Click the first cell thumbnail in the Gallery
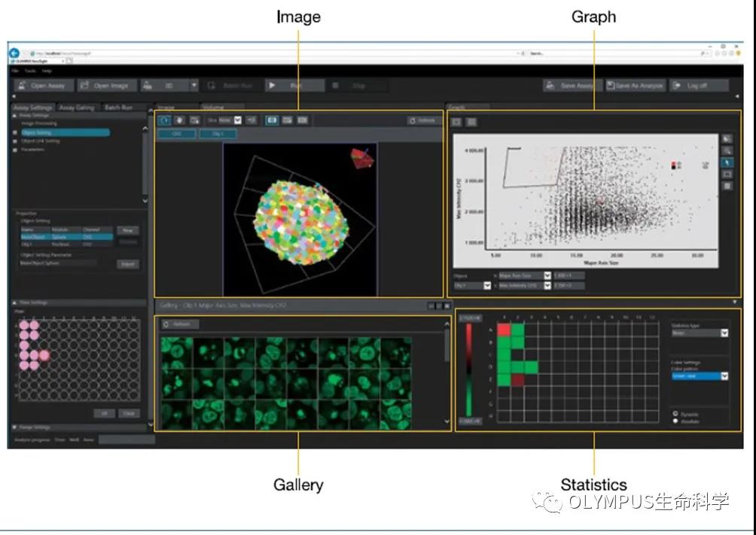Screen dimensions: 756x535 click(x=176, y=352)
